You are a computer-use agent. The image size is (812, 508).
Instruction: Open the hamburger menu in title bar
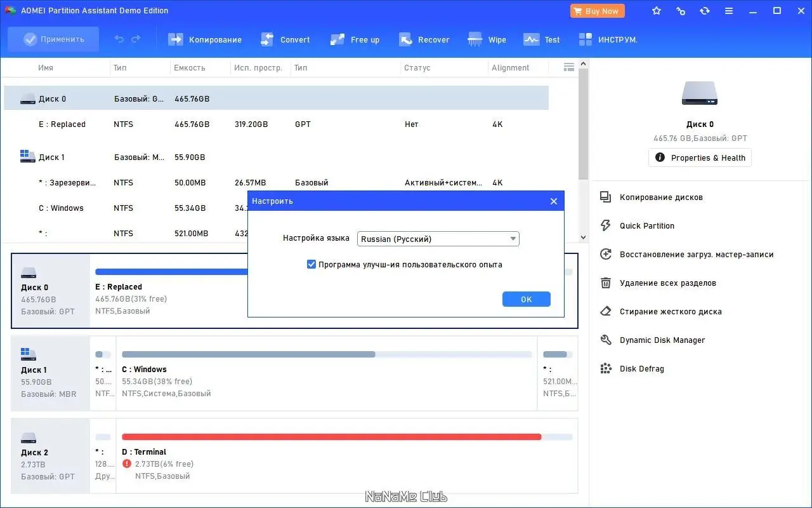[x=729, y=11]
